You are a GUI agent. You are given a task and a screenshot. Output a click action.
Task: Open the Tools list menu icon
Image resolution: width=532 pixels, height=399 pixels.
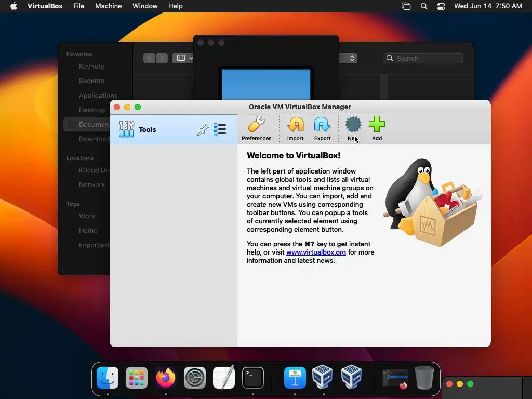(220, 129)
